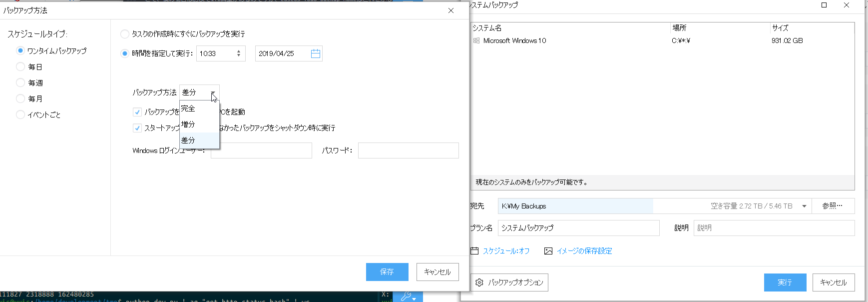This screenshot has height=302, width=868.
Task: Maximize the system backup window
Action: pyautogui.click(x=824, y=5)
